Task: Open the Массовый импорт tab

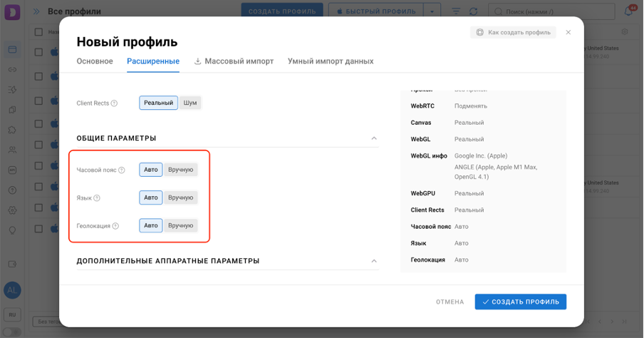Action: tap(234, 61)
